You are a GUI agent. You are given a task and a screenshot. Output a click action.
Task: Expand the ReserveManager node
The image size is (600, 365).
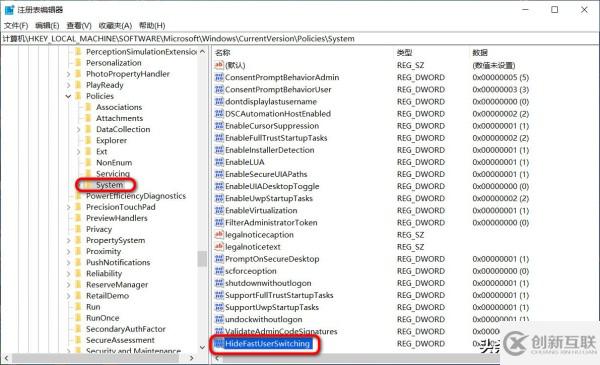(x=68, y=285)
